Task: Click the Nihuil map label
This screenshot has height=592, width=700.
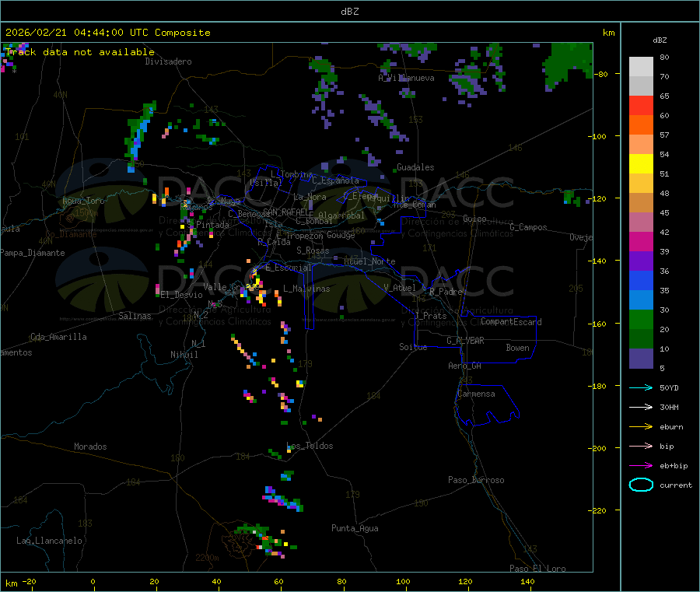Action: (x=184, y=355)
